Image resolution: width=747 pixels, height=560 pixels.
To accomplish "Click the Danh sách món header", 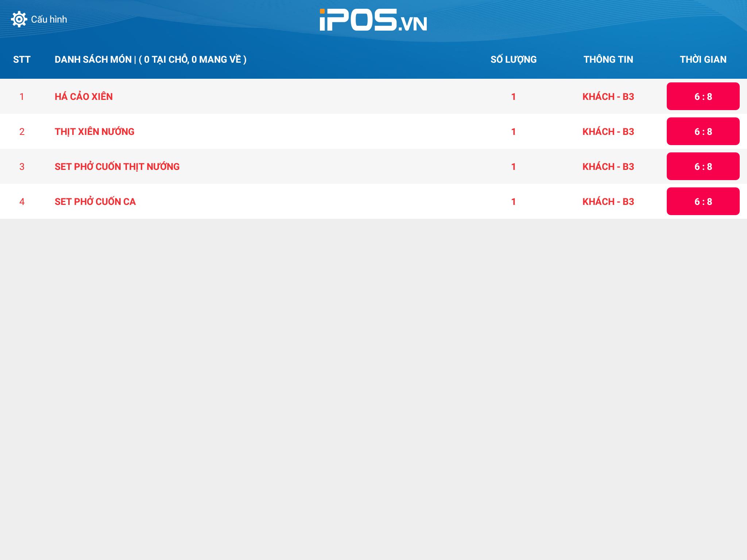I will click(150, 59).
